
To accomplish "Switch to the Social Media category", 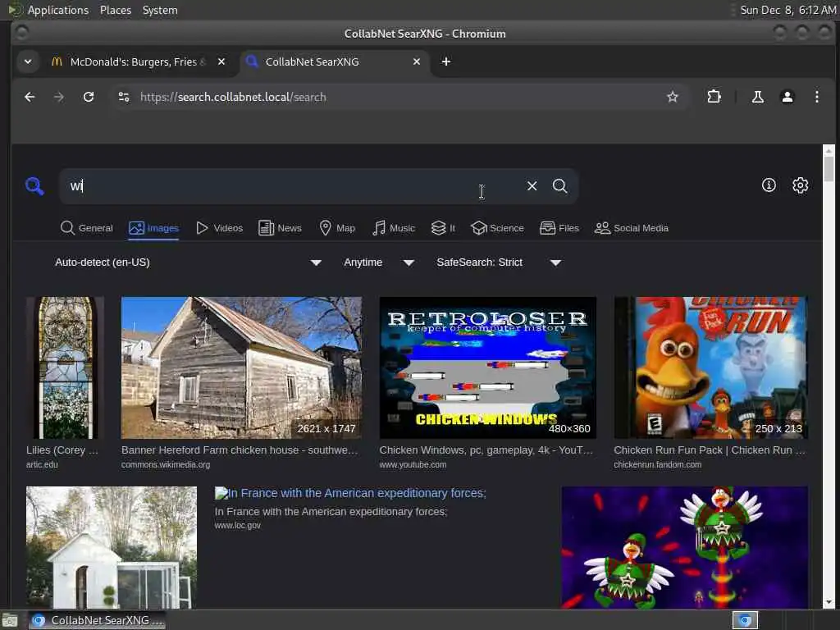I will [x=632, y=228].
